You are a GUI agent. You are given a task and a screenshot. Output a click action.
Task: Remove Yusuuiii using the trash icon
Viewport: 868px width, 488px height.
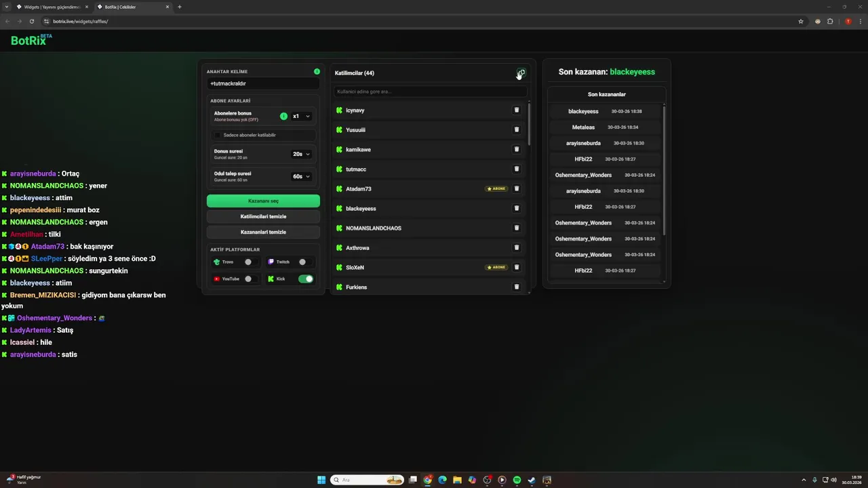coord(516,129)
